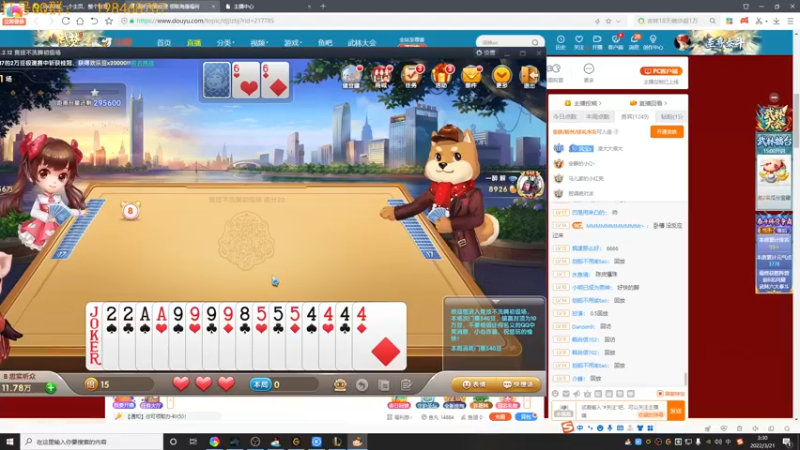This screenshot has height=450, width=800.
Task: Open the 商城 shop icon in game toolbar
Action: pos(382,76)
